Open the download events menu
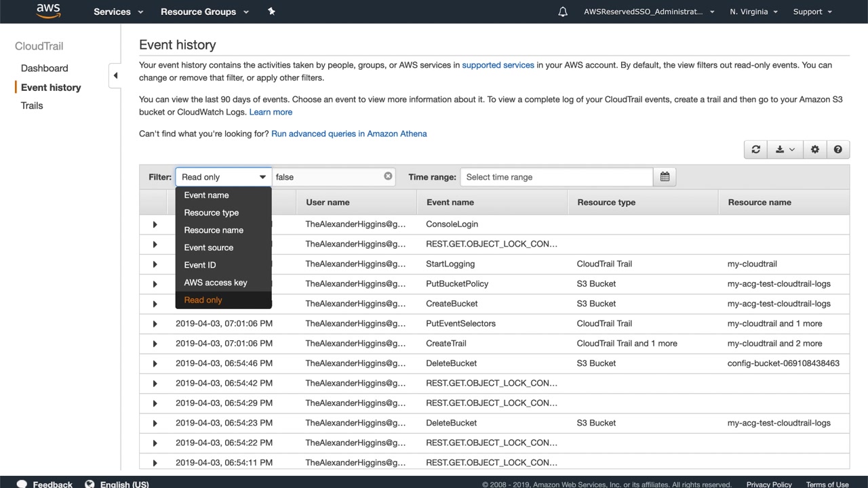Viewport: 868px width, 488px height. point(785,150)
